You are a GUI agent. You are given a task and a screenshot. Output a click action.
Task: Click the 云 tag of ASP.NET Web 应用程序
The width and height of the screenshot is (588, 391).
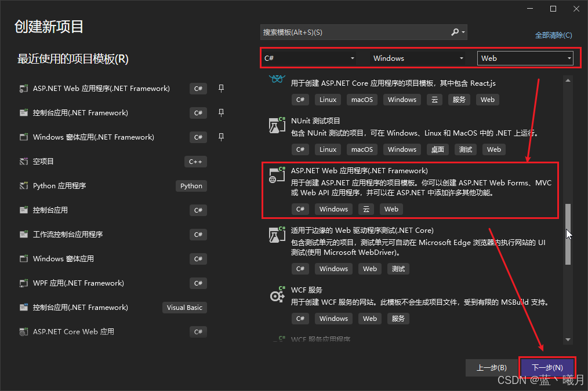click(366, 209)
